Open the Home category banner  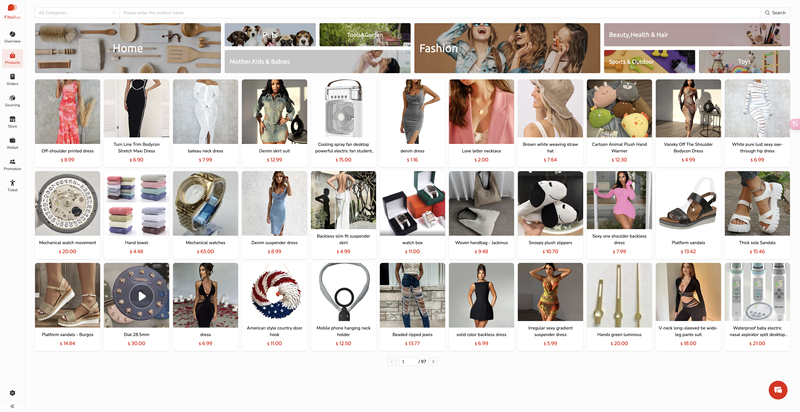(128, 48)
